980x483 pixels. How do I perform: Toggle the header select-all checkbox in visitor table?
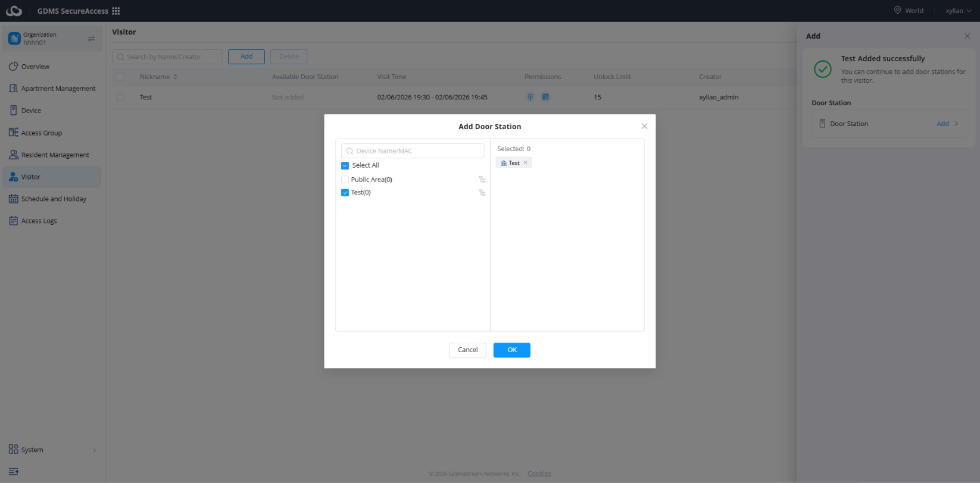[120, 77]
